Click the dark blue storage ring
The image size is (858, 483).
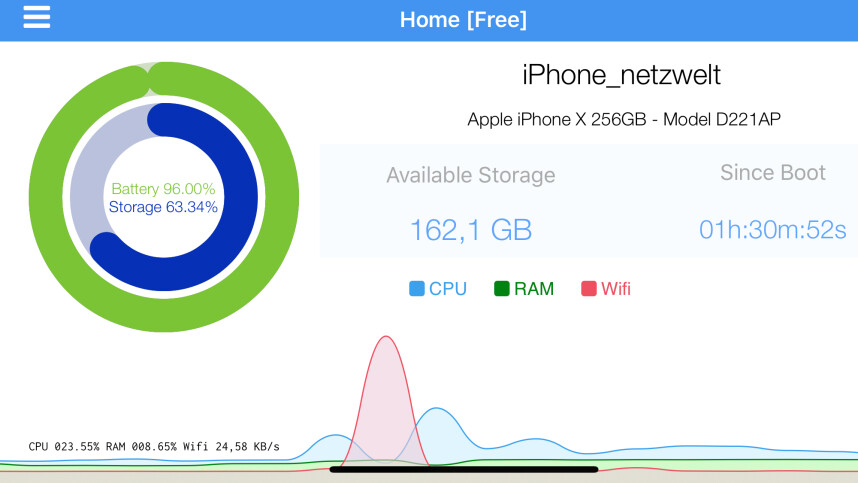coord(240,197)
